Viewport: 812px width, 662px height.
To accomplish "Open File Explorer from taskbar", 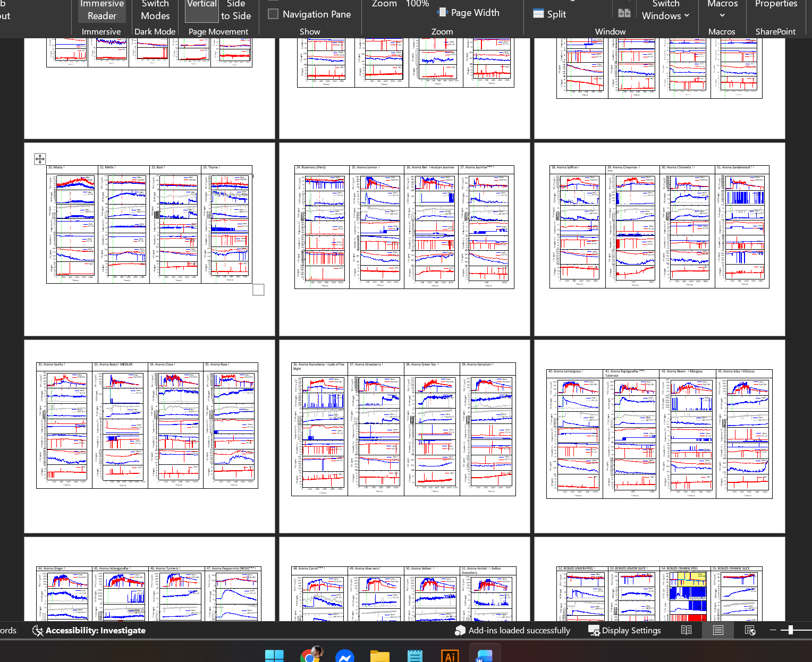I will [x=379, y=657].
